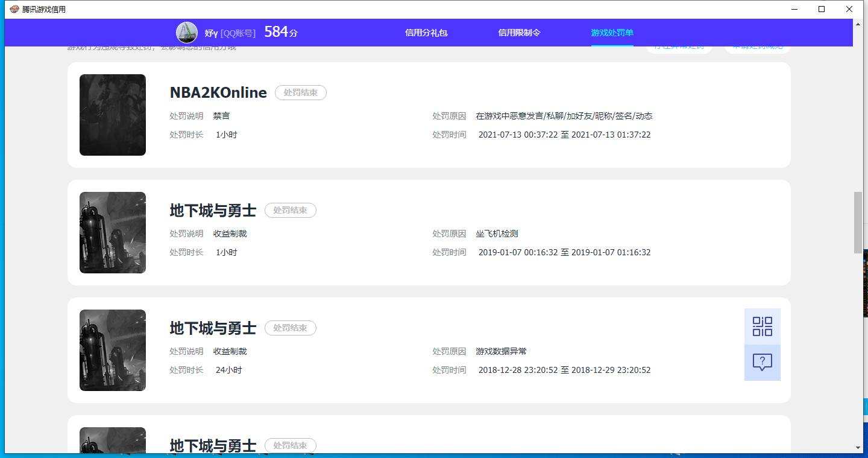This screenshot has width=868, height=458.
Task: Click 处罚结束 badge on the 游戏数据异常 card
Action: coord(291,328)
